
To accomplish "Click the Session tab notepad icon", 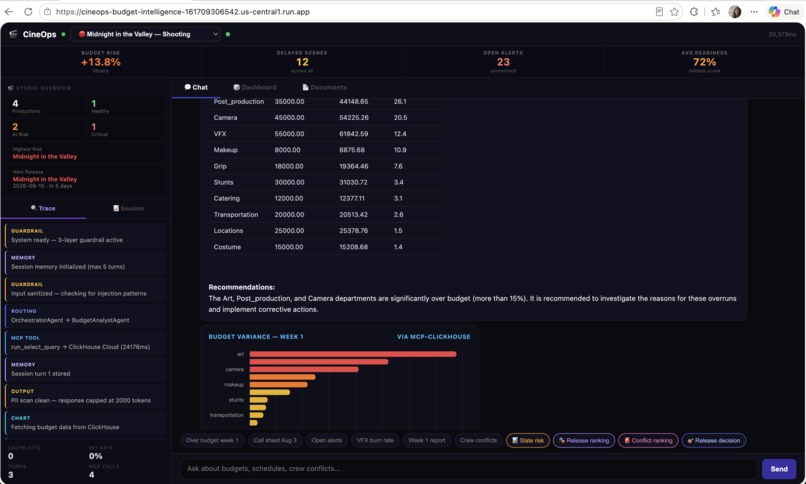I will [x=116, y=208].
